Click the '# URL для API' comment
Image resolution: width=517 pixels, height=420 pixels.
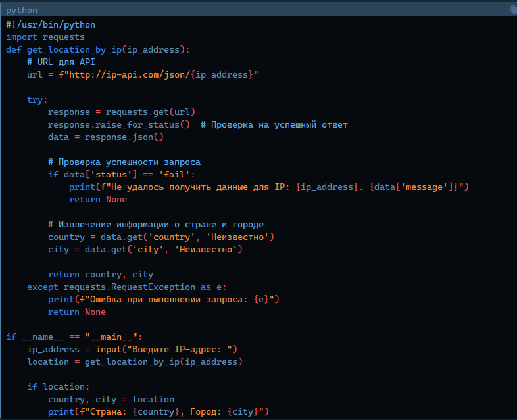[61, 62]
